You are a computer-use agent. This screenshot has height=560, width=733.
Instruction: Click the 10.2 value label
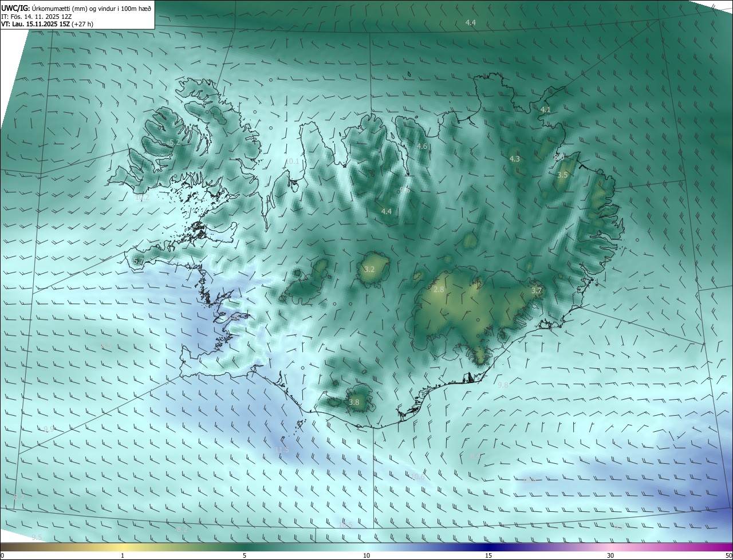(x=142, y=198)
